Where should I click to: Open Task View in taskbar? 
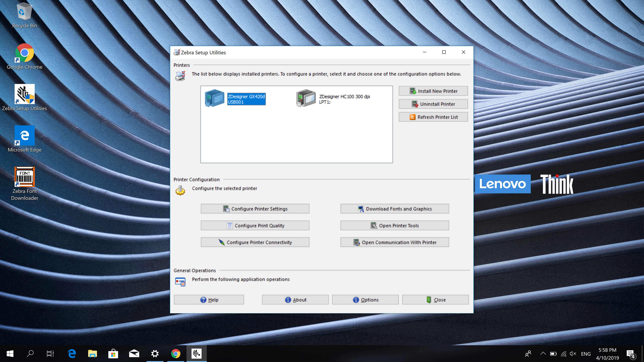[50, 353]
